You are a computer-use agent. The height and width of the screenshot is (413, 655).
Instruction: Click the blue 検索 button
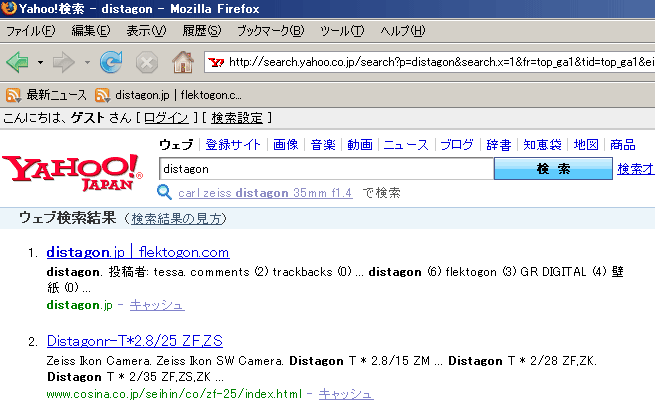point(553,169)
